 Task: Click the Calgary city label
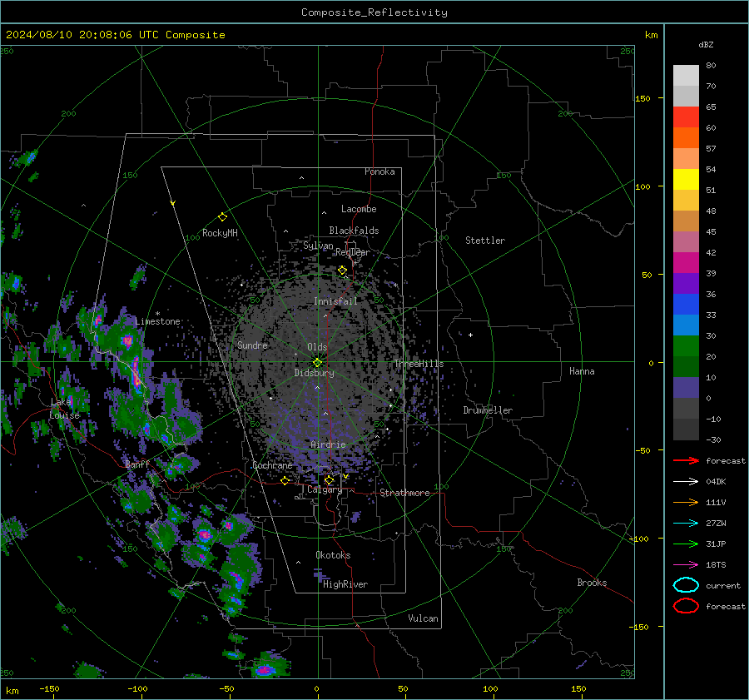(x=325, y=489)
